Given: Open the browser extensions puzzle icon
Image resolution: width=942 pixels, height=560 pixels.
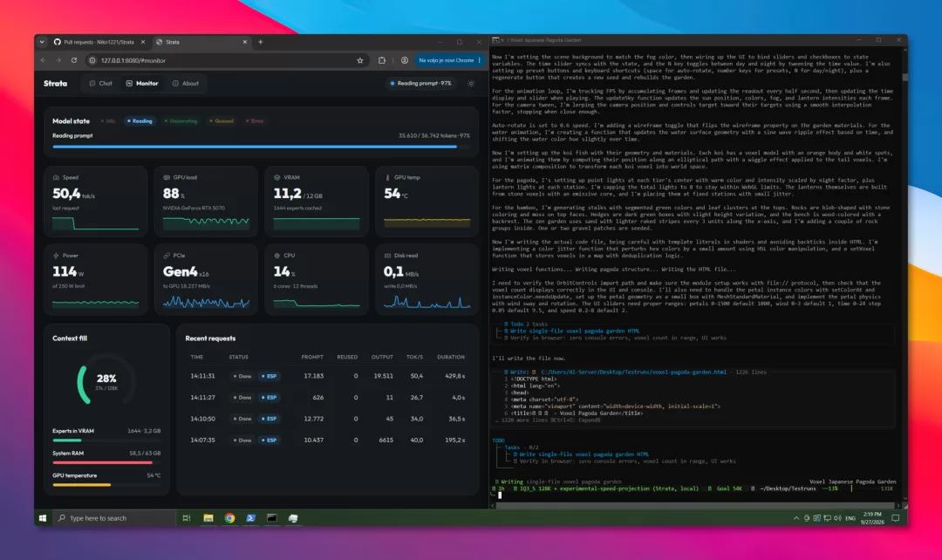Looking at the screenshot, I should (381, 61).
